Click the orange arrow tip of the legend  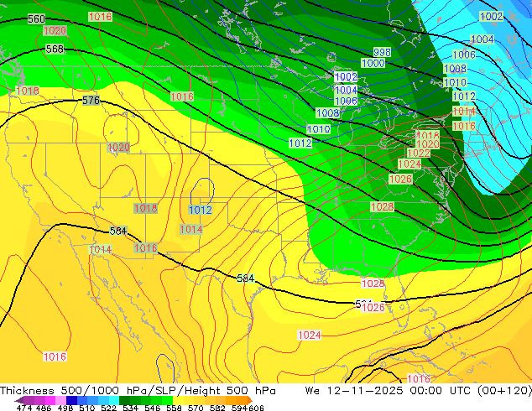point(250,400)
